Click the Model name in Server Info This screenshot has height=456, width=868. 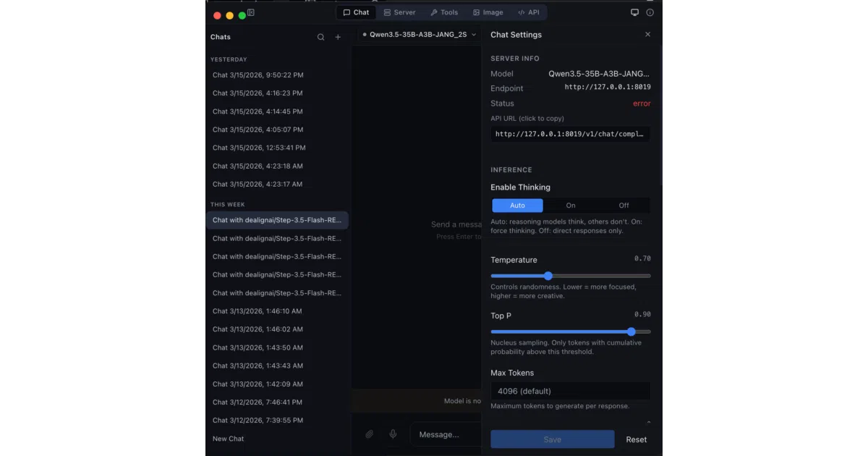click(599, 73)
